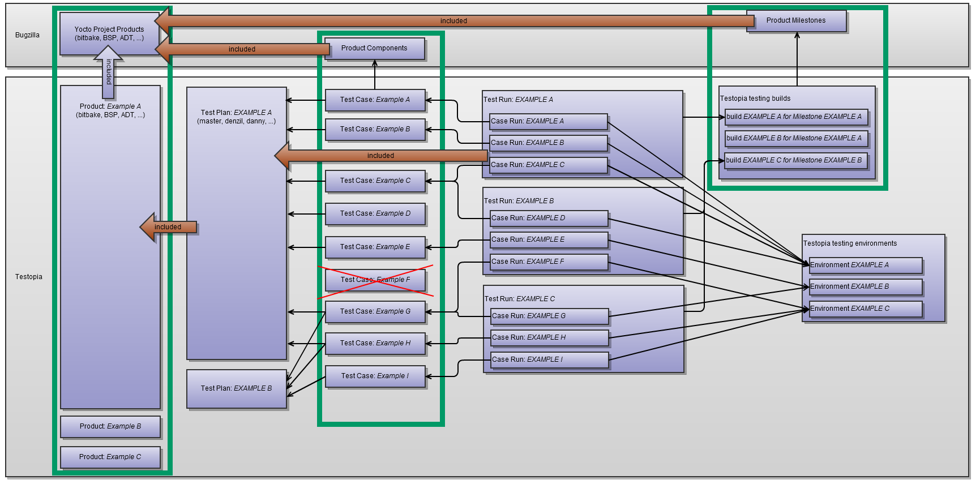Click the Product Milestones box
The width and height of the screenshot is (980, 488).
(796, 21)
